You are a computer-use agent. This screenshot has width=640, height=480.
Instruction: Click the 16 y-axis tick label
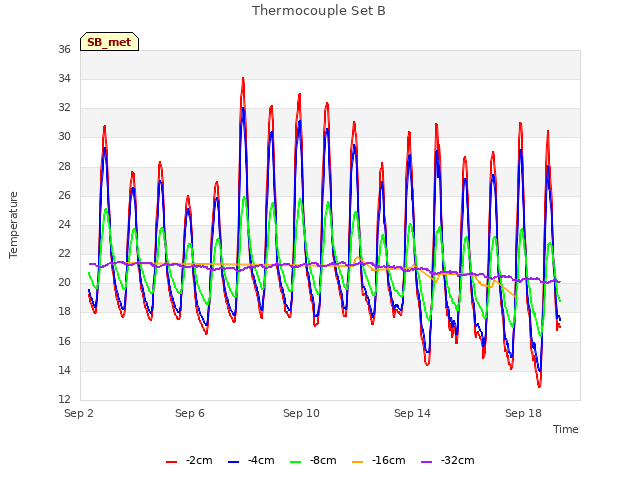point(64,341)
